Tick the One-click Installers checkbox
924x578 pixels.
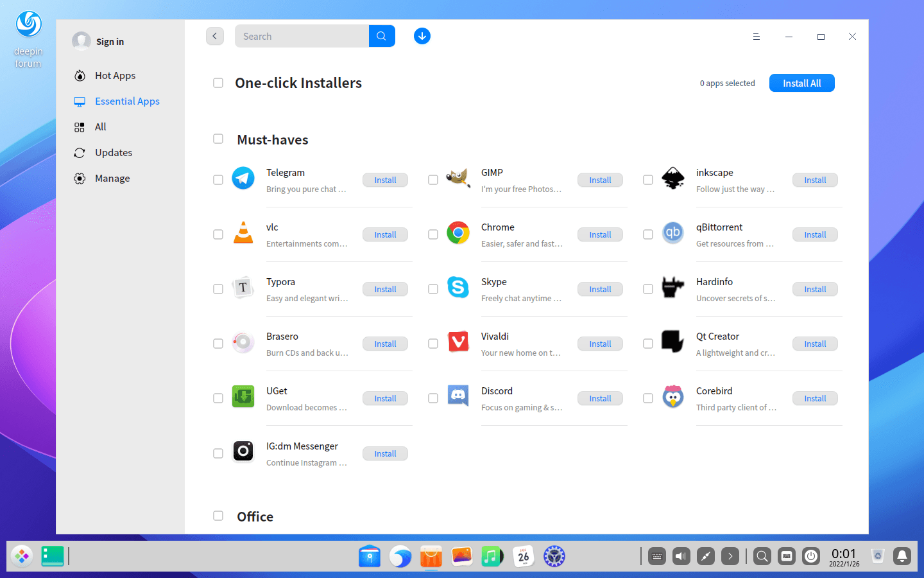[218, 83]
